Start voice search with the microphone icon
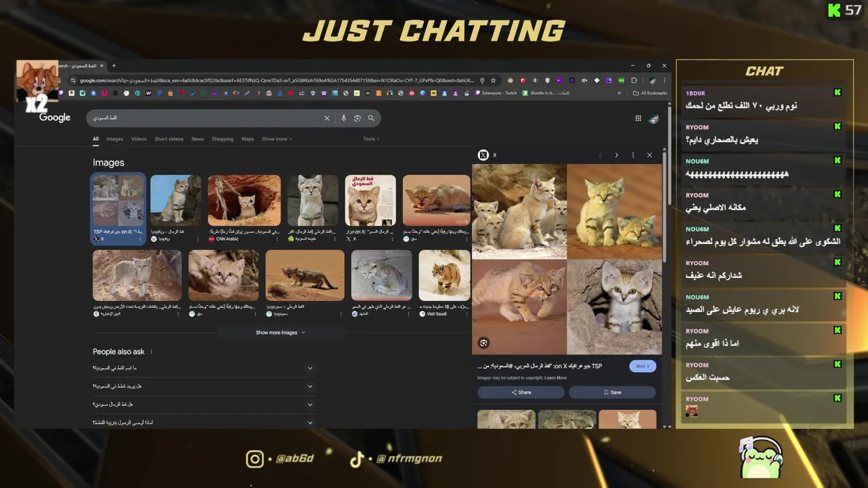 [x=344, y=118]
